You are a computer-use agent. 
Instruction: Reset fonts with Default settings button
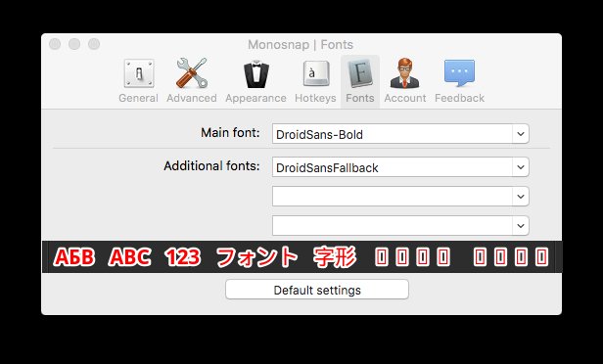click(317, 290)
